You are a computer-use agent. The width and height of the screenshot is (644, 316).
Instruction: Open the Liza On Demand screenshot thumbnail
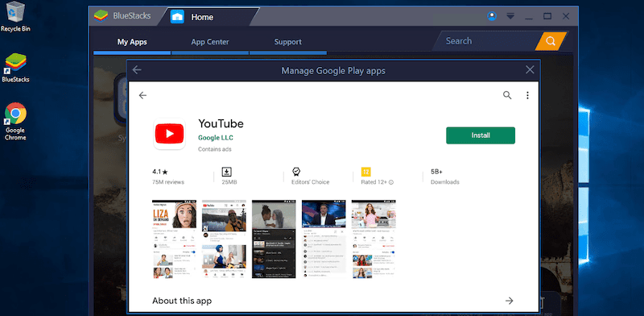click(174, 239)
